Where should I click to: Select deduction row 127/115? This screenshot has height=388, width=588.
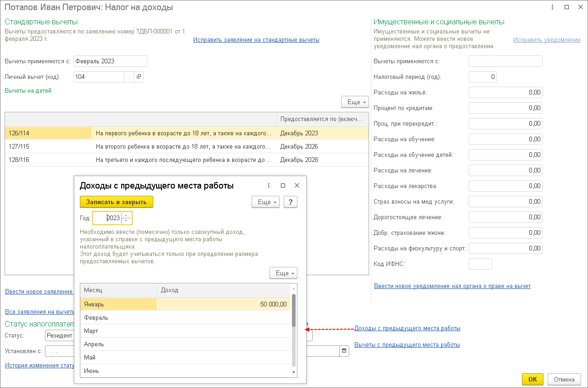(186, 147)
